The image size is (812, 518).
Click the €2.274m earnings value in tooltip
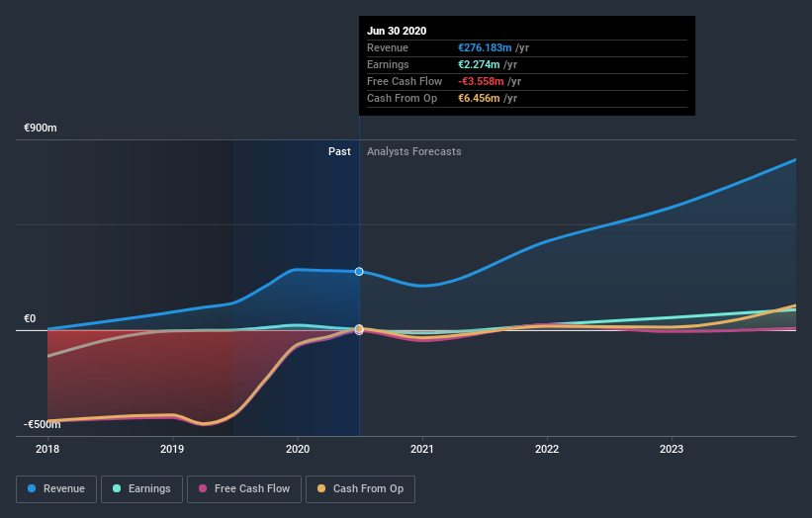(x=479, y=64)
